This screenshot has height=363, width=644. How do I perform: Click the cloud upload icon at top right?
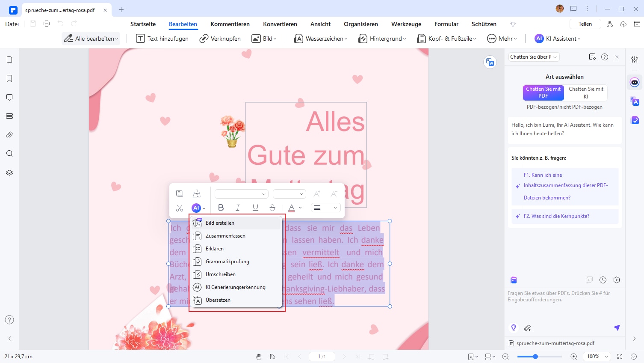pyautogui.click(x=623, y=24)
